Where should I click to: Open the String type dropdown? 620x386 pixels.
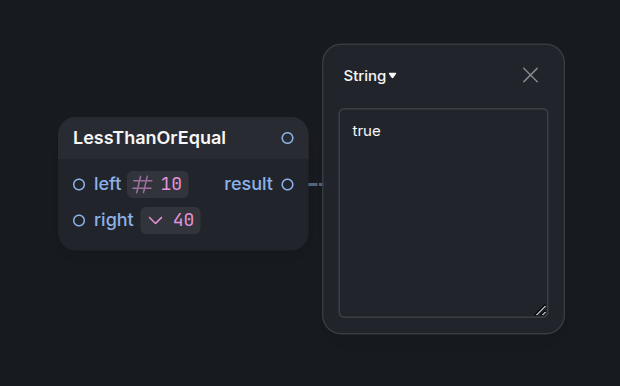(370, 76)
